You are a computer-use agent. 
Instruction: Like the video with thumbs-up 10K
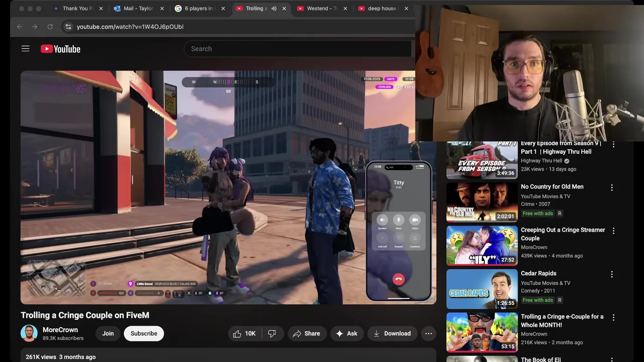coord(244,333)
